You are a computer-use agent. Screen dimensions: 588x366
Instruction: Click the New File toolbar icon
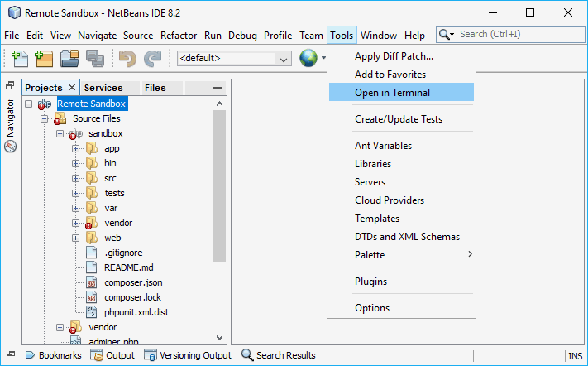click(20, 59)
